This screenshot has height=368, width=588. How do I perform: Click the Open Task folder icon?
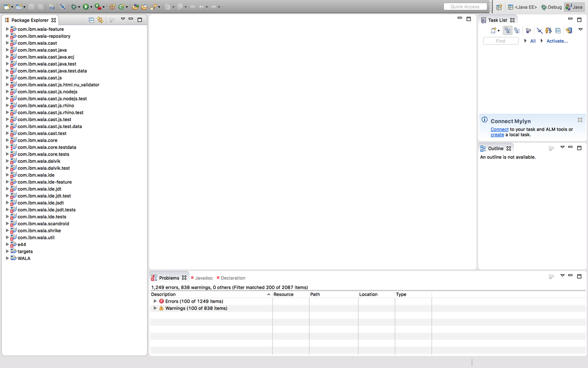tap(144, 7)
